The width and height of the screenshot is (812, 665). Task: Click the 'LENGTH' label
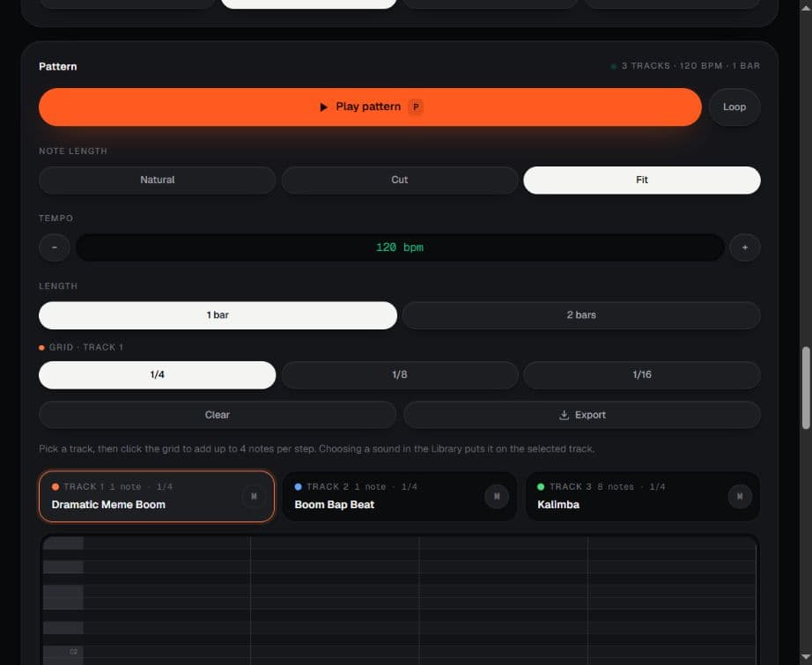tap(58, 286)
